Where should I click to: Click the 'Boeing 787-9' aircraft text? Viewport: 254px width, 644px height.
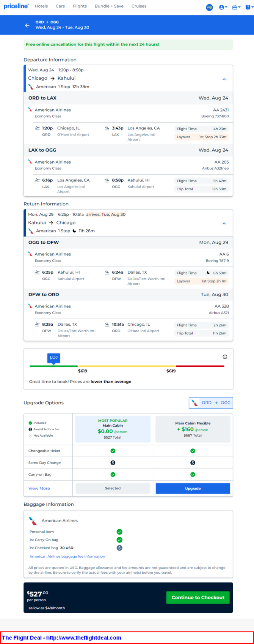217,260
